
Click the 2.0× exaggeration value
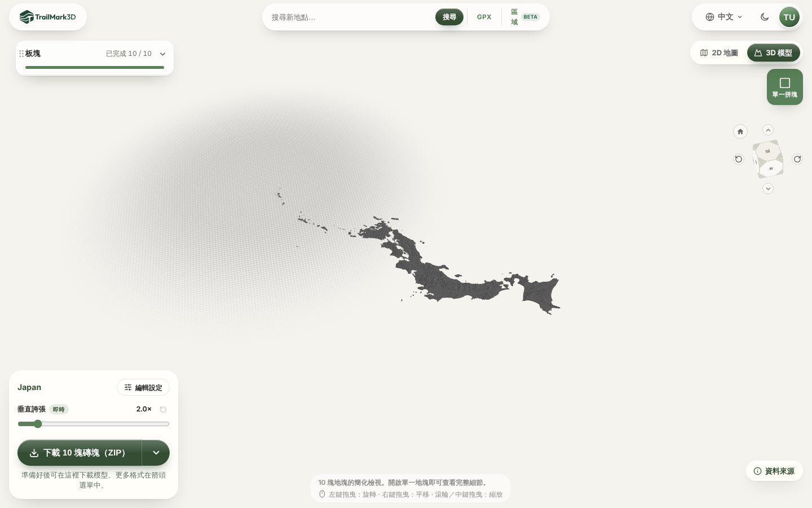(x=144, y=409)
